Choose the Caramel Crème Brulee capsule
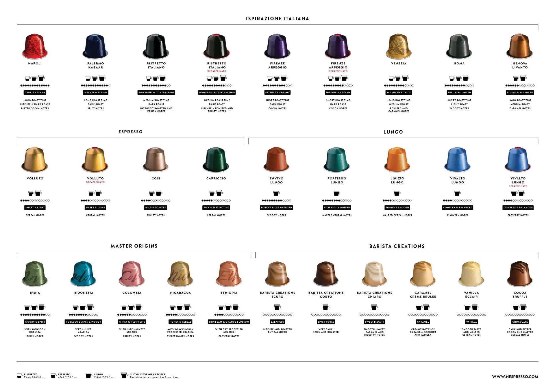The image size is (555, 392). tap(423, 274)
